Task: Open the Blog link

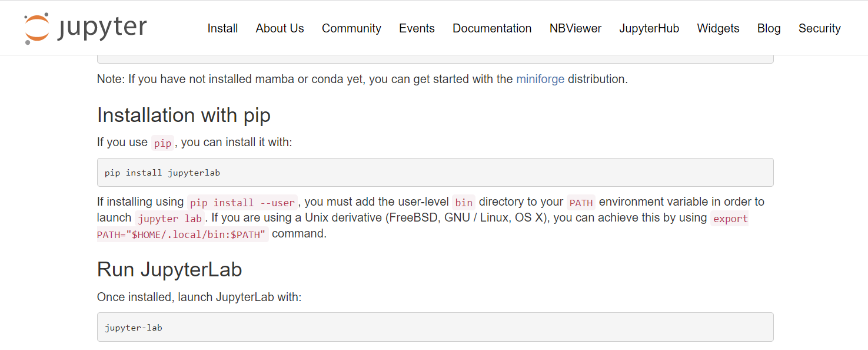Action: point(769,28)
